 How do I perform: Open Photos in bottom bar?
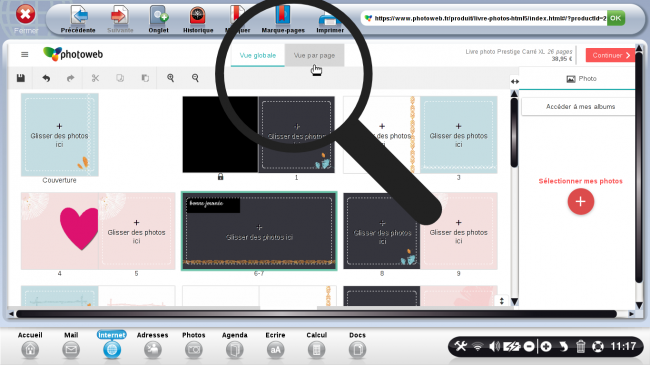click(x=194, y=344)
